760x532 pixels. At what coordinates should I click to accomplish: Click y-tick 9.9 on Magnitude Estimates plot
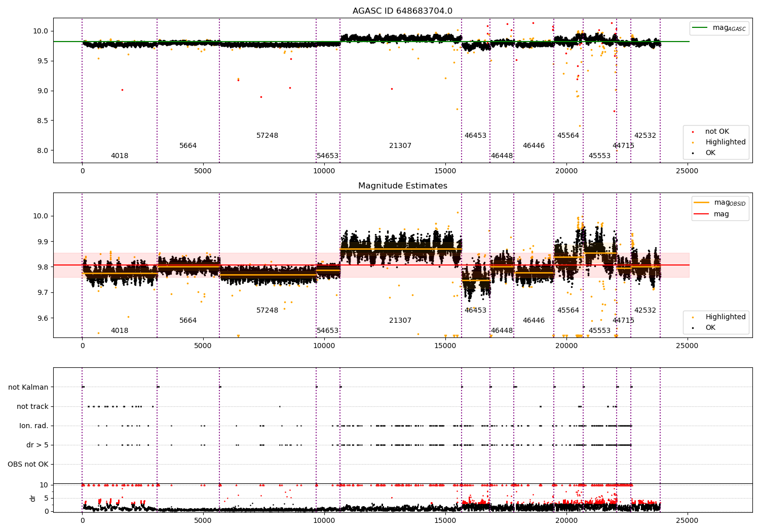[43, 242]
